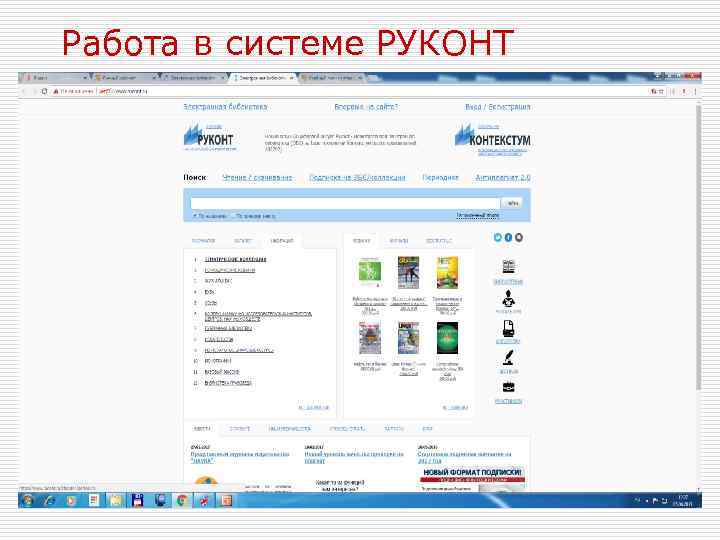Click 'Вход / Регистрация' link
The image size is (720, 540).
[x=498, y=107]
